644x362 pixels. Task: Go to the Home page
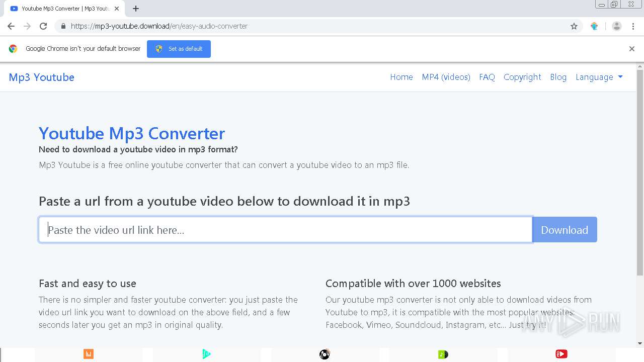click(401, 77)
